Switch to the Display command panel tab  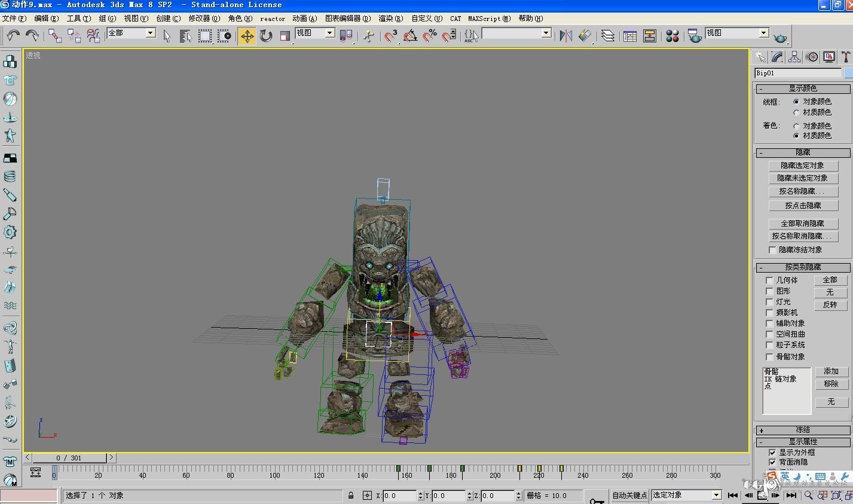pos(829,57)
